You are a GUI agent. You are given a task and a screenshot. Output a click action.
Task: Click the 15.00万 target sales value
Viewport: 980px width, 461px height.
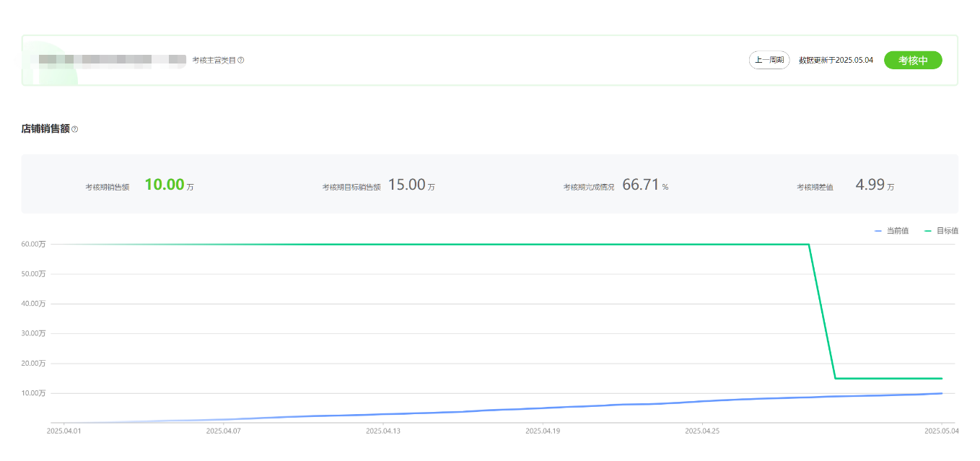(407, 185)
